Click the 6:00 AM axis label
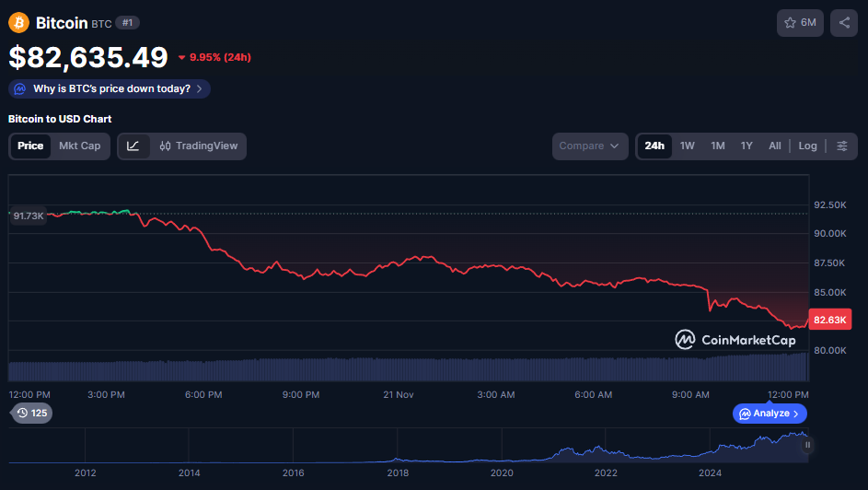 [x=593, y=395]
